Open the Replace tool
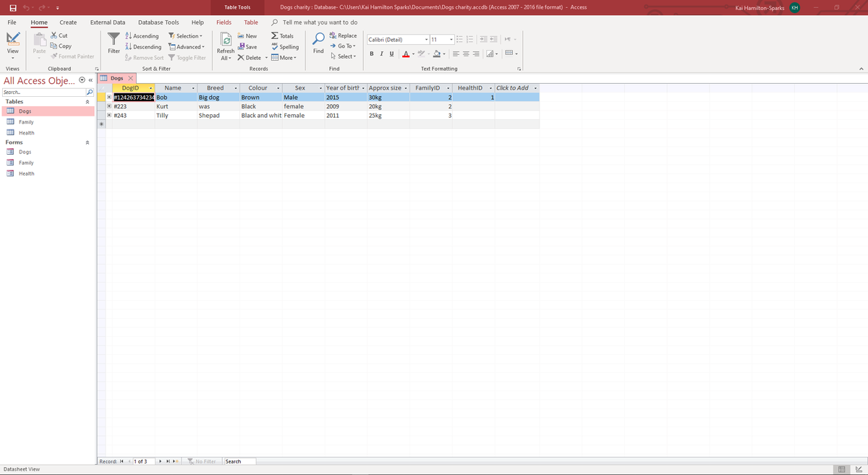The width and height of the screenshot is (868, 475). tap(343, 35)
